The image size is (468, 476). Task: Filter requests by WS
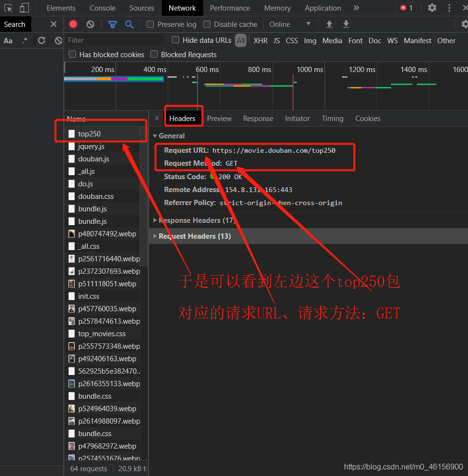tap(393, 41)
